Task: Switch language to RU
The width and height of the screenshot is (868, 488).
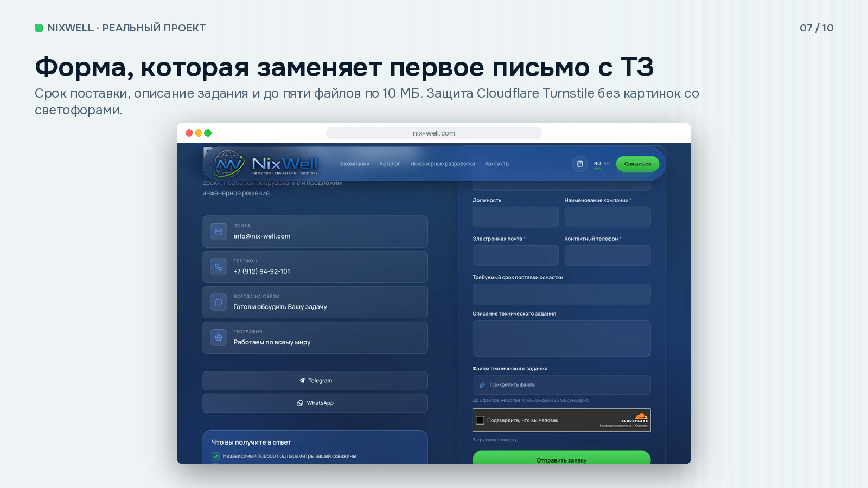Action: (x=597, y=164)
